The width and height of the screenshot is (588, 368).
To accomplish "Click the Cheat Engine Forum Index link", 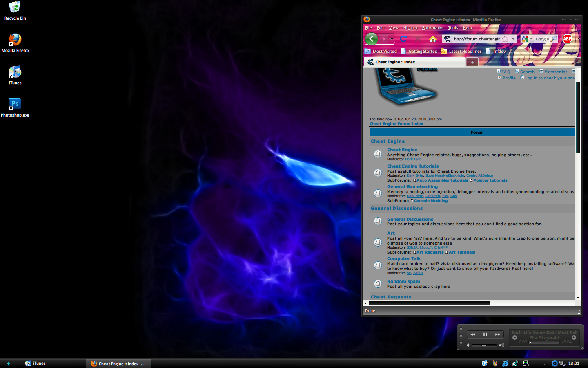I will (x=396, y=124).
